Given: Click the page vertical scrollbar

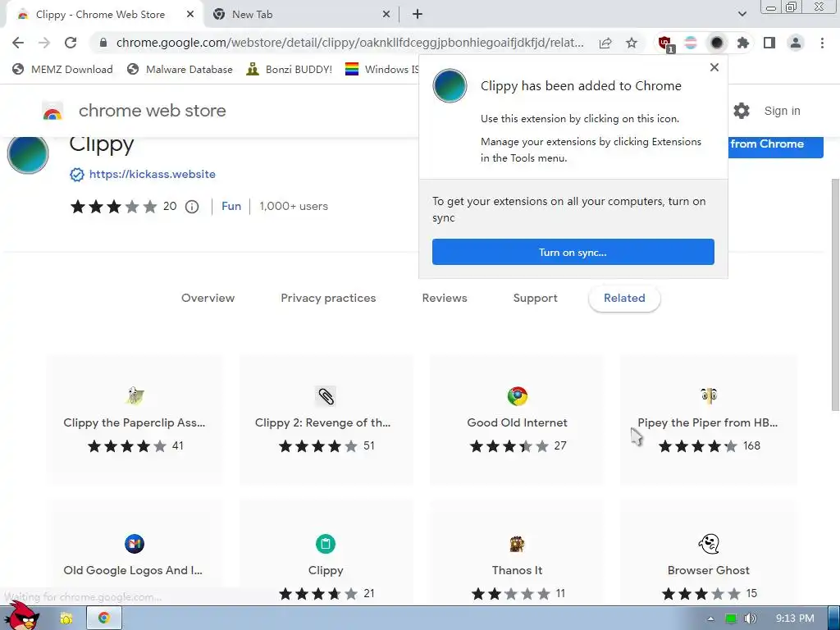Looking at the screenshot, I should pyautogui.click(x=834, y=294).
